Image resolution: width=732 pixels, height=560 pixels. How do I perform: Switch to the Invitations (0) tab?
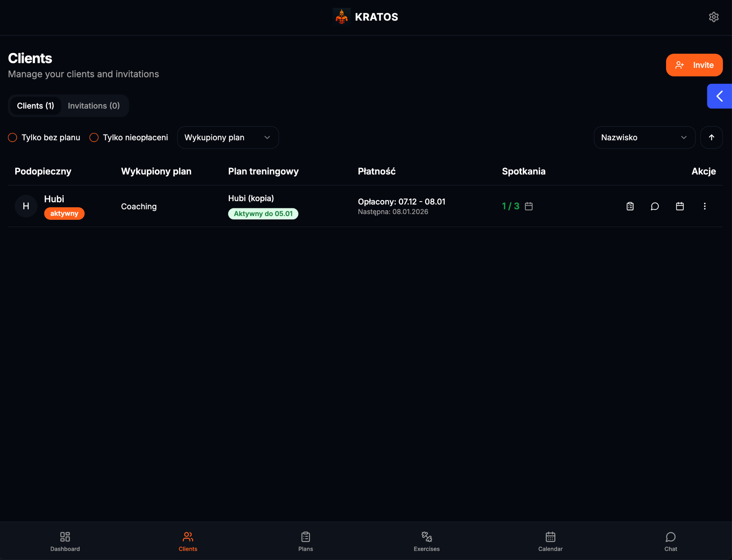(x=94, y=106)
